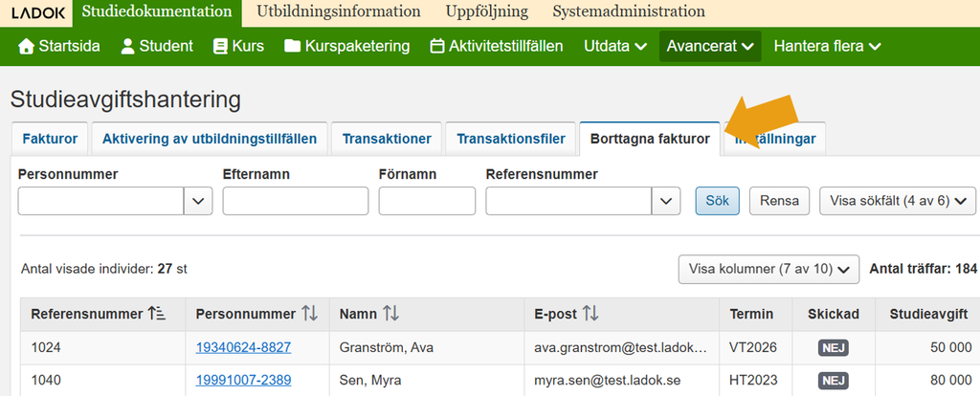Open the Student page via person icon
The width and height of the screenshot is (980, 396).
128,46
